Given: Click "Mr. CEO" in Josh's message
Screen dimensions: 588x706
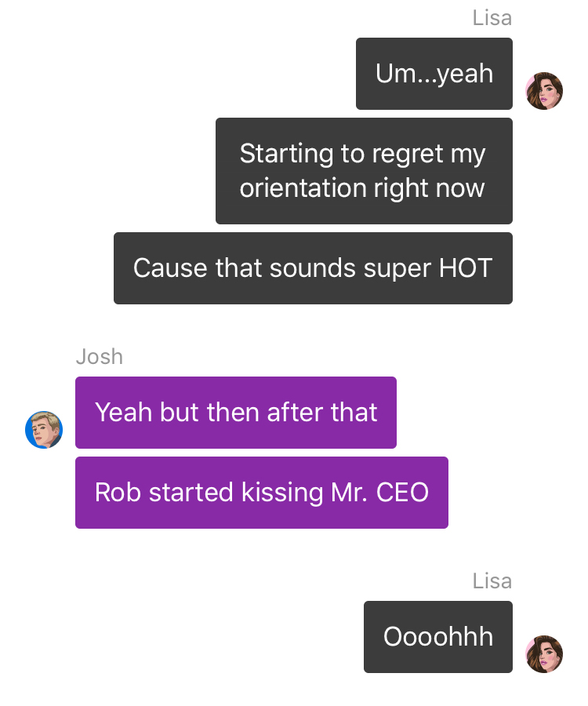Looking at the screenshot, I should click(x=379, y=492).
